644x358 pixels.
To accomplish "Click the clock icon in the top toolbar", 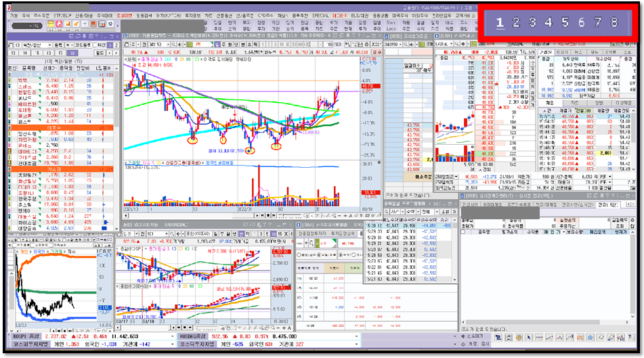I will pyautogui.click(x=85, y=24).
